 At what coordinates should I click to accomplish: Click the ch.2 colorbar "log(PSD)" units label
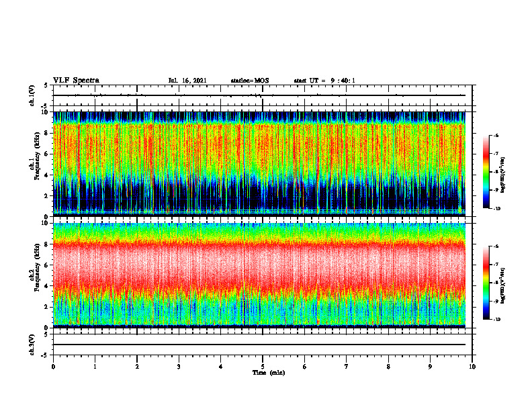(502, 286)
